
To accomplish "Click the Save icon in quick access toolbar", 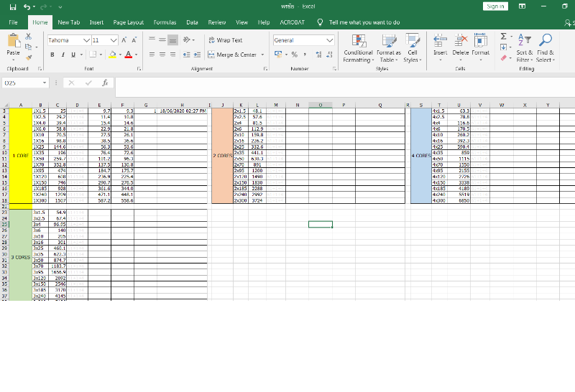I will click(x=9, y=6).
